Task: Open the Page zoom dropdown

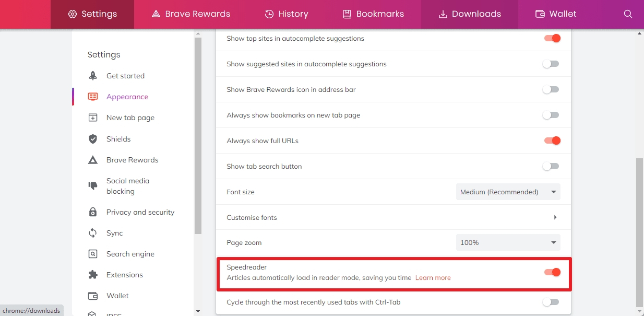Action: (x=508, y=242)
